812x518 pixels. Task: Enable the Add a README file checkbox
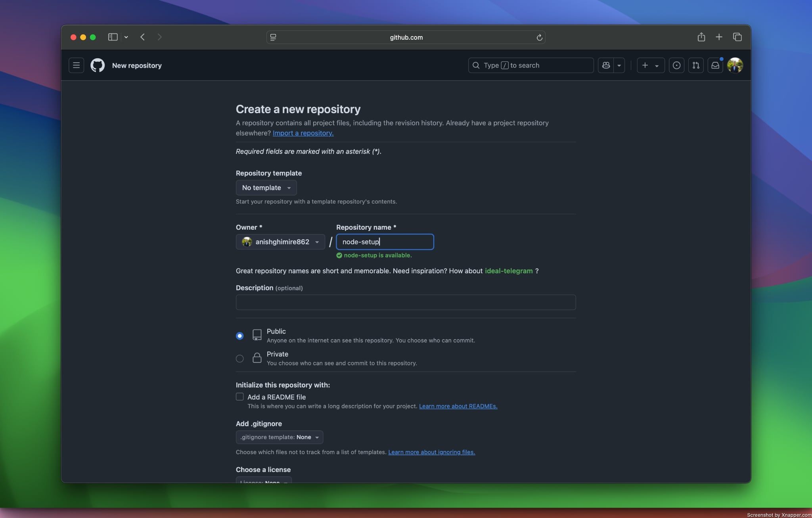click(239, 397)
